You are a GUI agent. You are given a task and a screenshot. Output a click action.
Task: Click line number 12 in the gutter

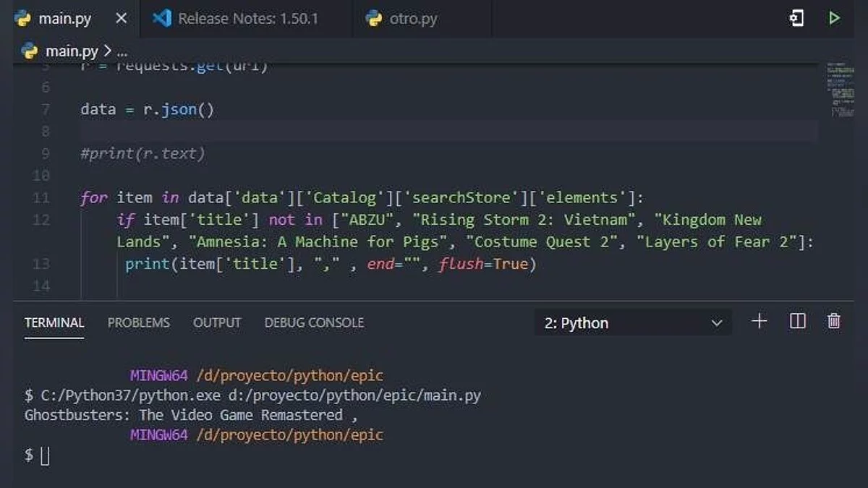pyautogui.click(x=41, y=220)
